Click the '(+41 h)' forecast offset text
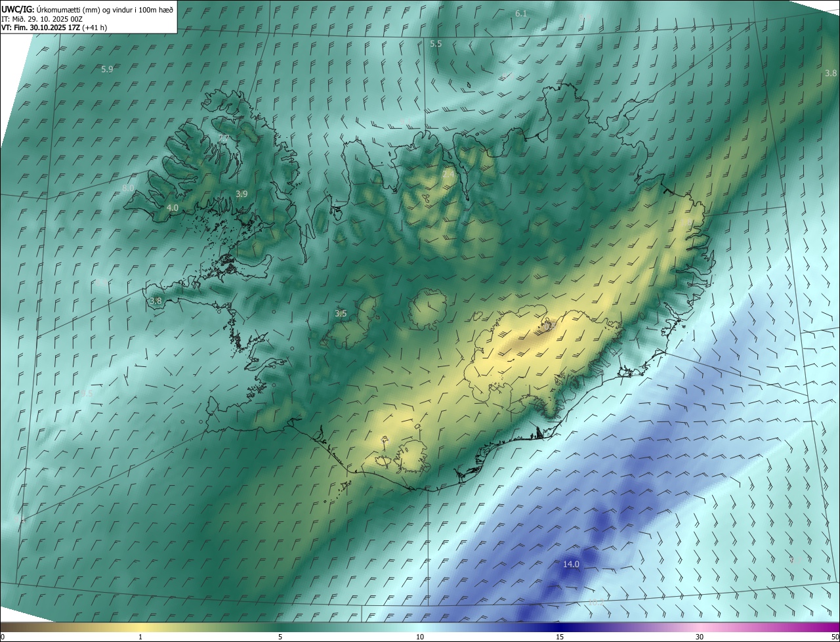 click(x=95, y=28)
